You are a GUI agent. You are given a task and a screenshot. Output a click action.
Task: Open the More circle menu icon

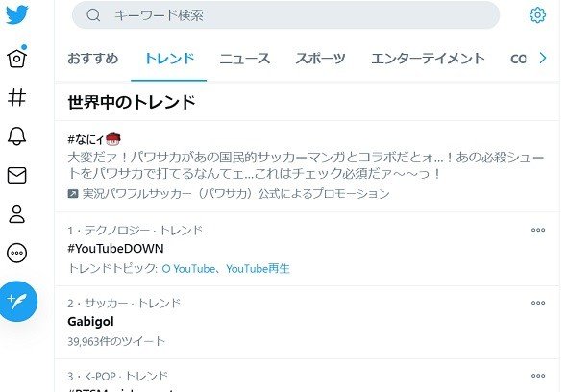click(x=17, y=253)
